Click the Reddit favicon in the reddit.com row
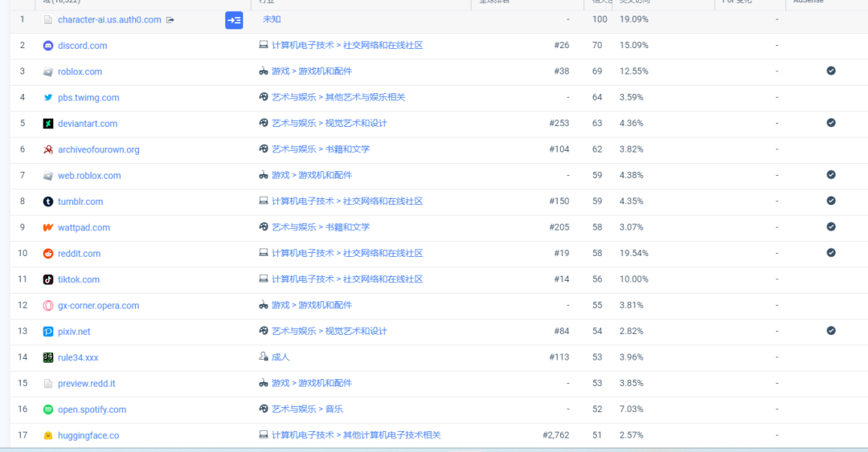The width and height of the screenshot is (868, 452). click(x=48, y=254)
